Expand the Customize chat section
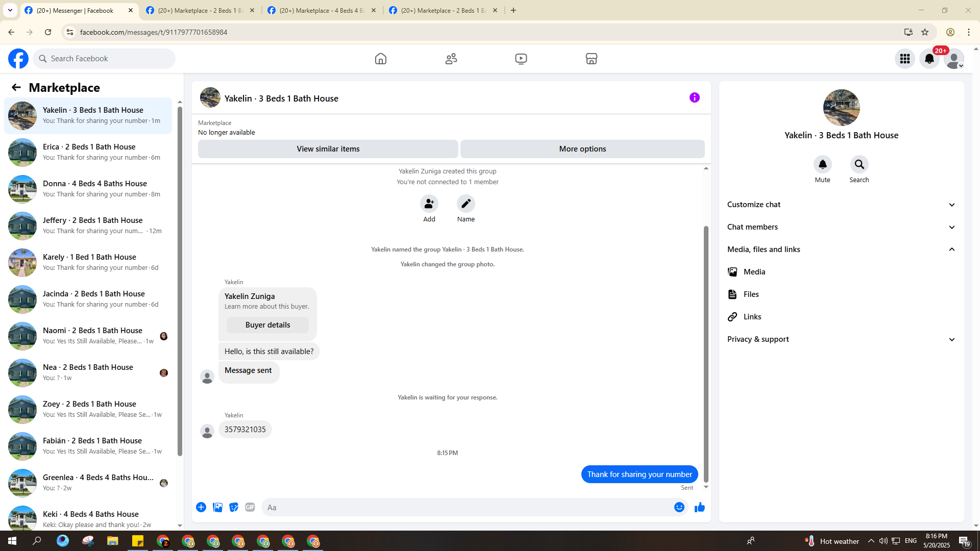 (841, 205)
